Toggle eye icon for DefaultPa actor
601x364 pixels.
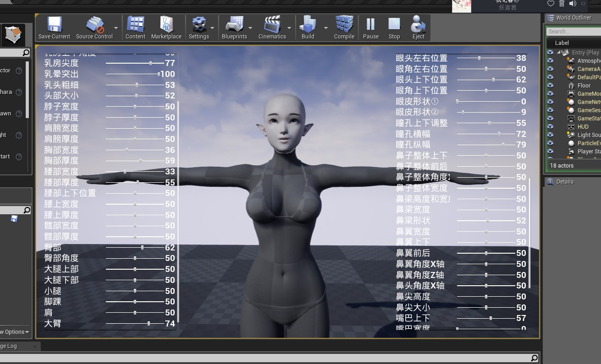550,77
